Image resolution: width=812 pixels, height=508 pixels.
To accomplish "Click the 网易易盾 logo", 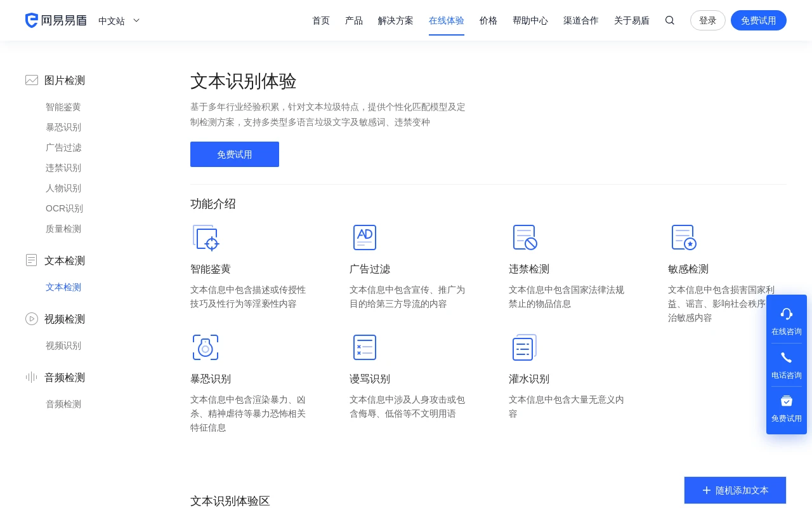I will pos(56,20).
